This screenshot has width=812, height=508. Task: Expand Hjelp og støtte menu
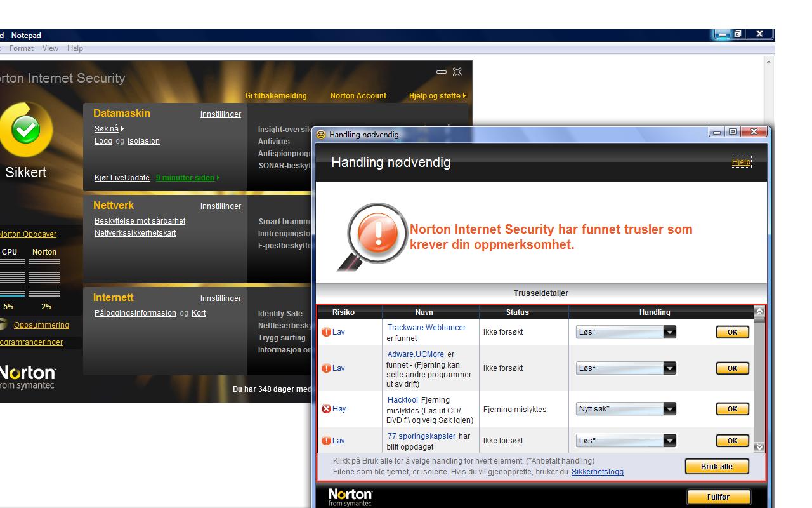[437, 96]
